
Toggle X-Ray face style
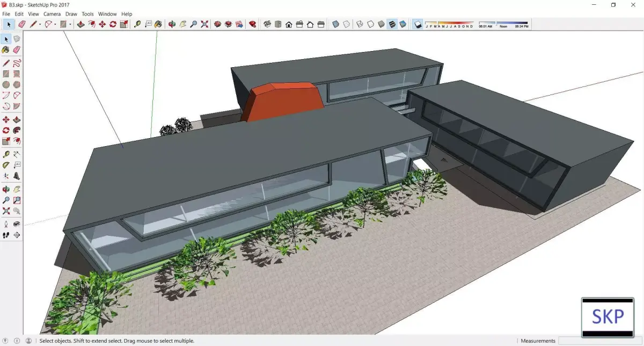tap(335, 24)
